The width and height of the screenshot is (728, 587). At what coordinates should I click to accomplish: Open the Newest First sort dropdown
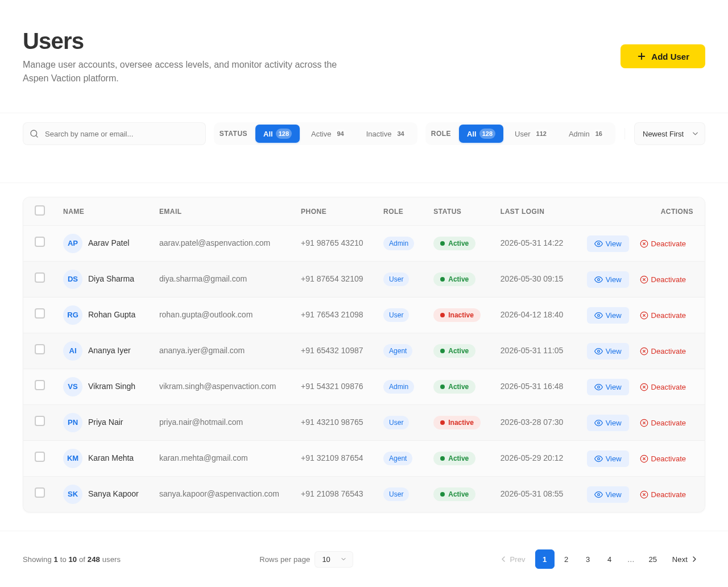[669, 134]
